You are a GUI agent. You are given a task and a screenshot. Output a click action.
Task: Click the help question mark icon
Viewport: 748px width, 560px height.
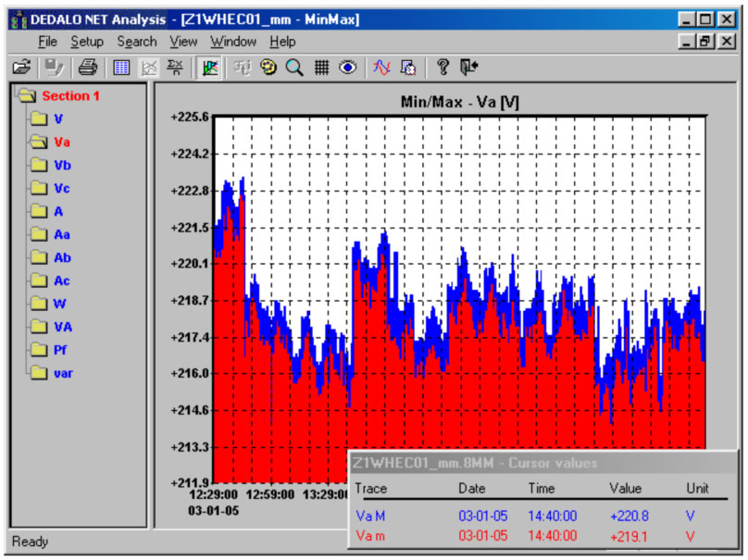tap(443, 68)
